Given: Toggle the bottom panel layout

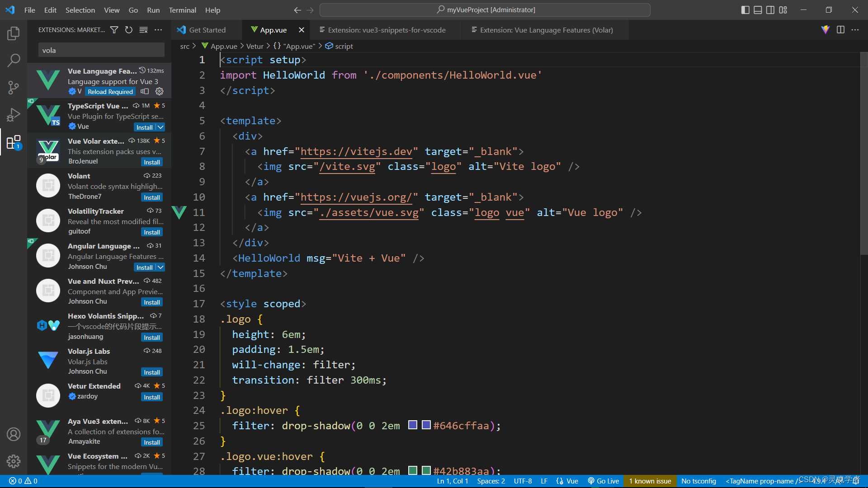Looking at the screenshot, I should pyautogui.click(x=758, y=10).
